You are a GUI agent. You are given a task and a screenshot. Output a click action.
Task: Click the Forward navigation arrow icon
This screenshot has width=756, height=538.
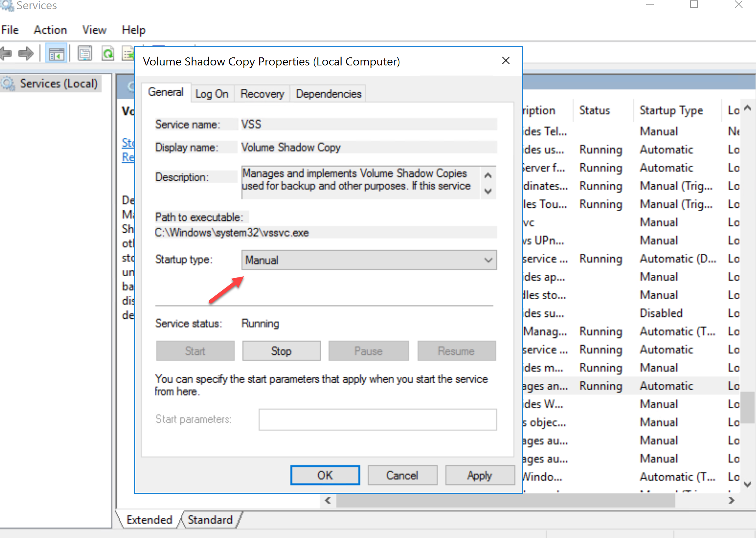[26, 53]
